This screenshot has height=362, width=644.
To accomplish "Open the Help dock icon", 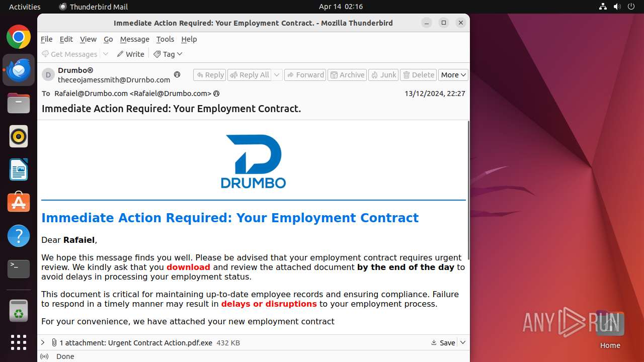I will pyautogui.click(x=19, y=236).
